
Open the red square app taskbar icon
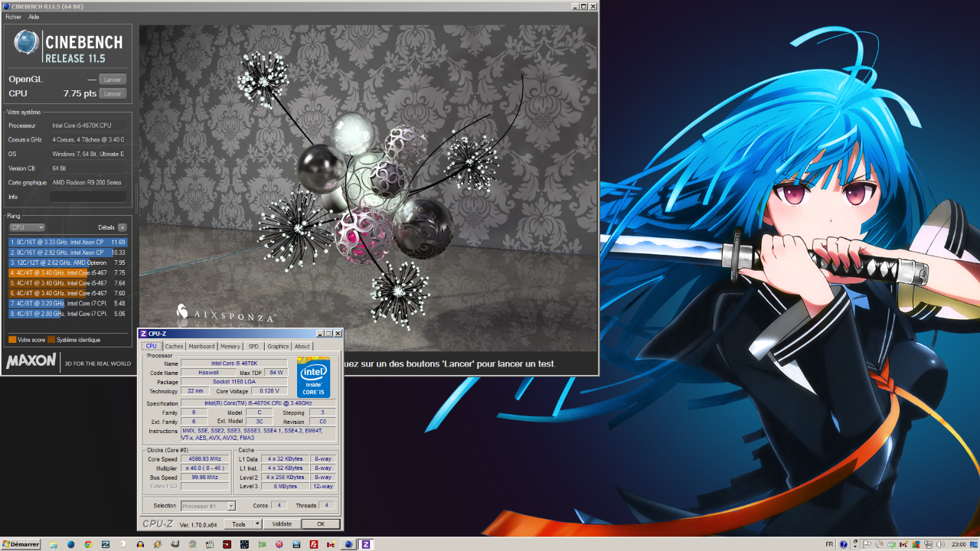click(x=227, y=545)
